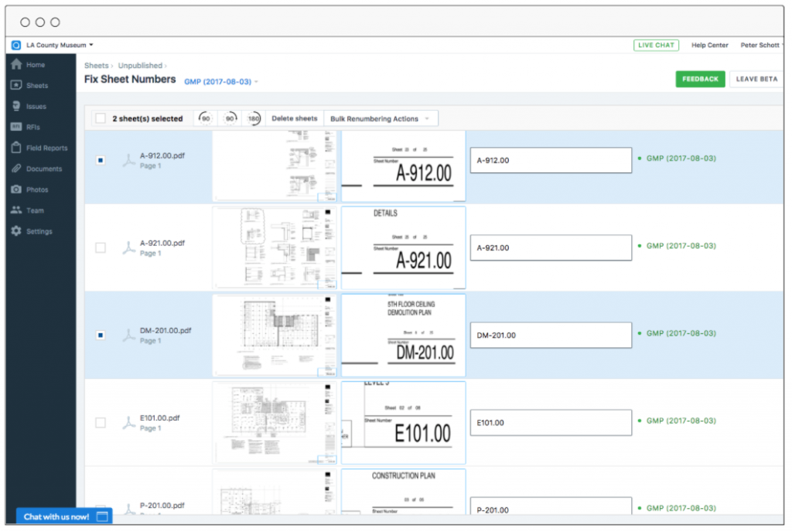The width and height of the screenshot is (792, 532).
Task: Check the A-921.00.pdf row checkbox
Action: point(101,248)
